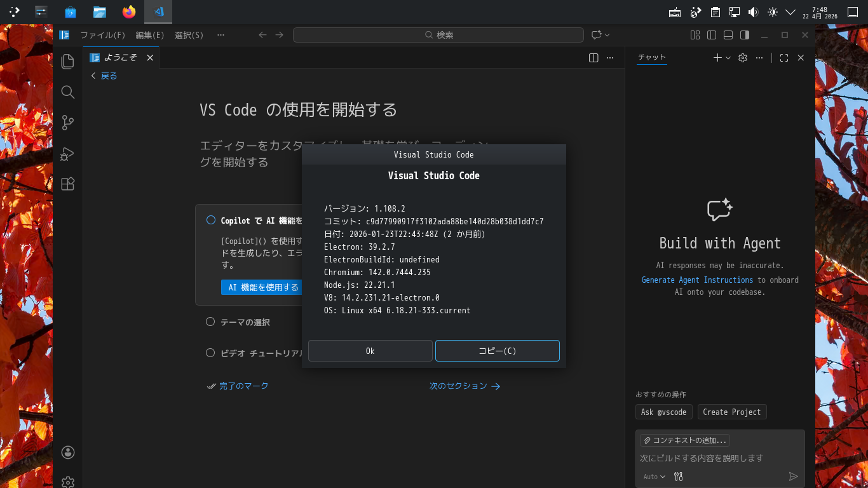
Task: Focus the 検索 command center box
Action: tap(438, 35)
